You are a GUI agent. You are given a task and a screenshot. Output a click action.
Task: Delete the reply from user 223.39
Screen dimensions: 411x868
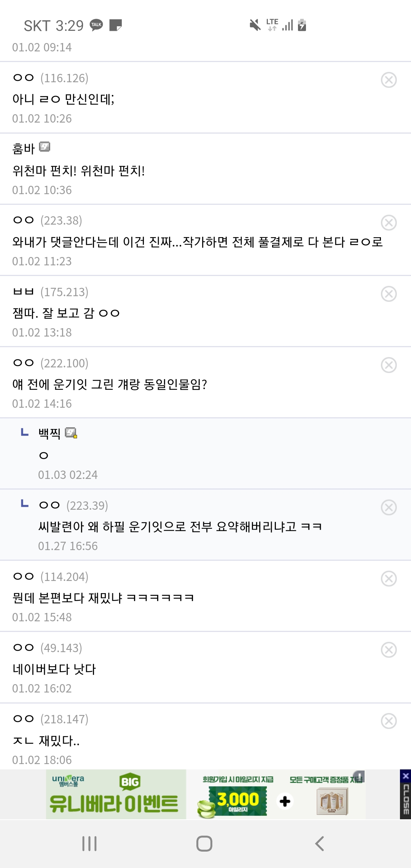(389, 507)
